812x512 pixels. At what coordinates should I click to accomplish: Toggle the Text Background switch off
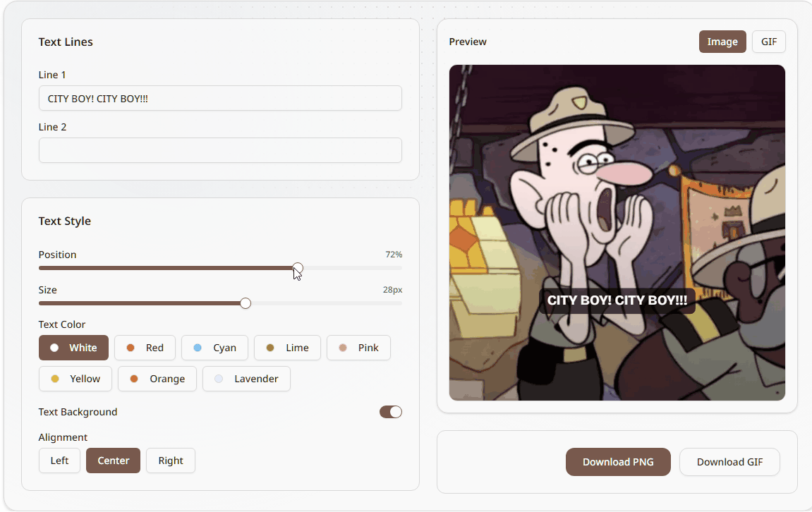point(390,412)
